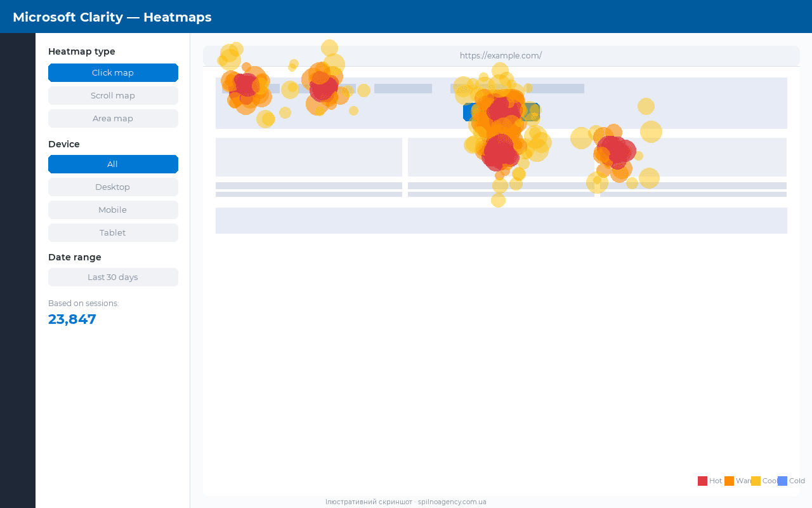Click the blue Cold legend swatch
The height and width of the screenshot is (508, 812).
[782, 481]
